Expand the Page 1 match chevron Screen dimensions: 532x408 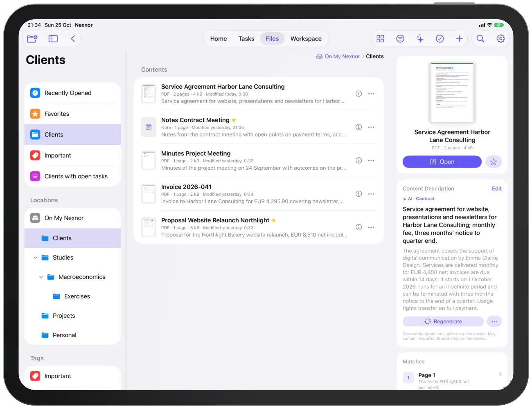(500, 374)
